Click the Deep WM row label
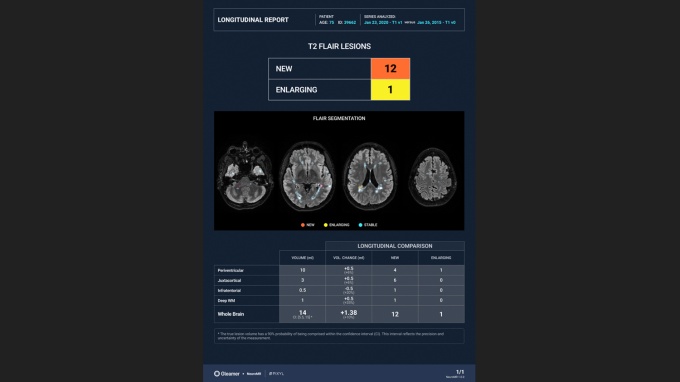Image resolution: width=680 pixels, height=382 pixels. (x=226, y=300)
